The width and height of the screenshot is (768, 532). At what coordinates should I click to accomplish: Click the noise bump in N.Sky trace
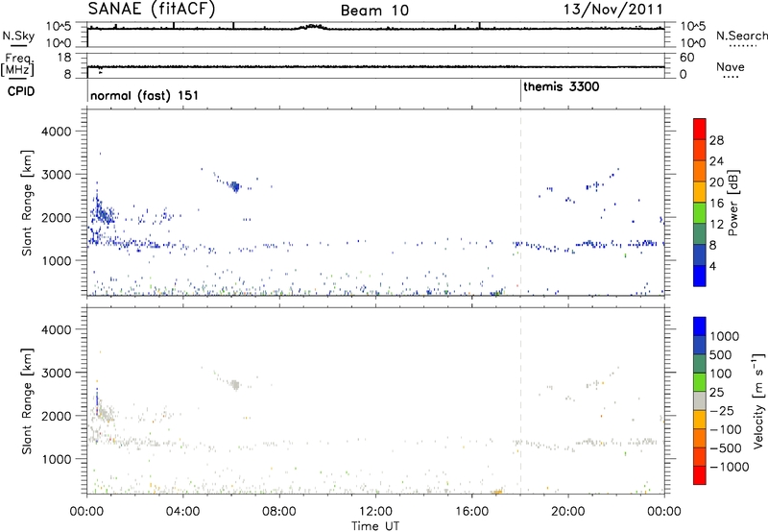click(x=312, y=27)
